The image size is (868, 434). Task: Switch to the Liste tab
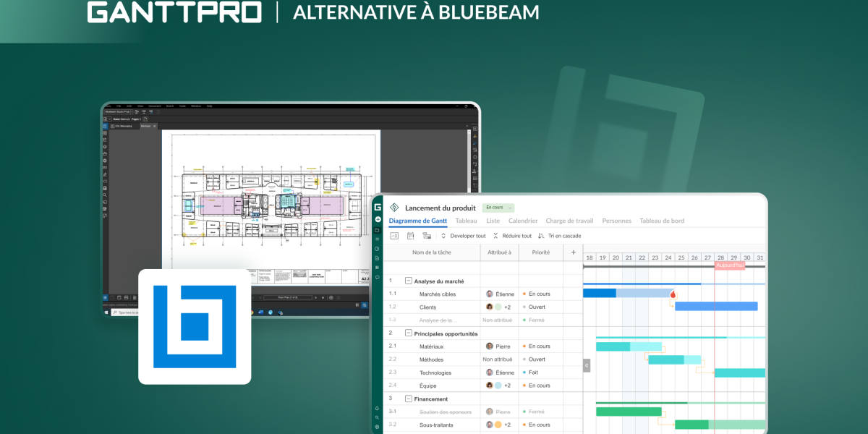click(493, 221)
